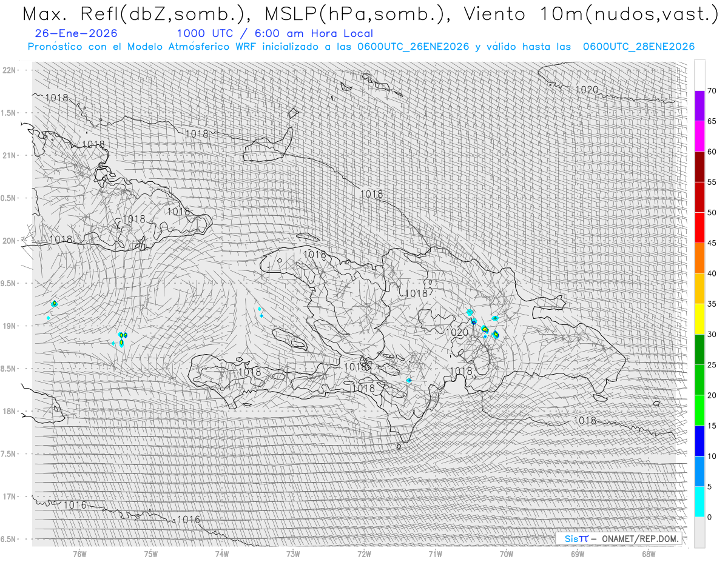Click the '70' value on the color scale
The height and width of the screenshot is (562, 728).
click(x=712, y=91)
